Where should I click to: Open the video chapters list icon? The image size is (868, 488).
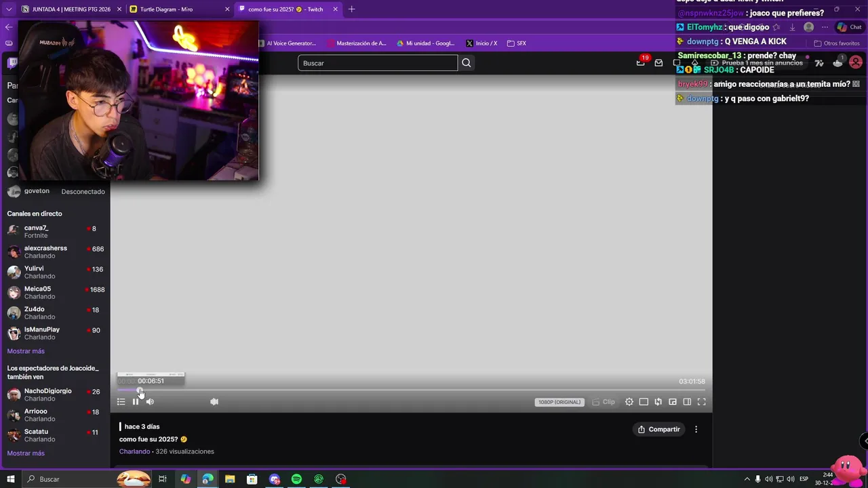pyautogui.click(x=121, y=402)
